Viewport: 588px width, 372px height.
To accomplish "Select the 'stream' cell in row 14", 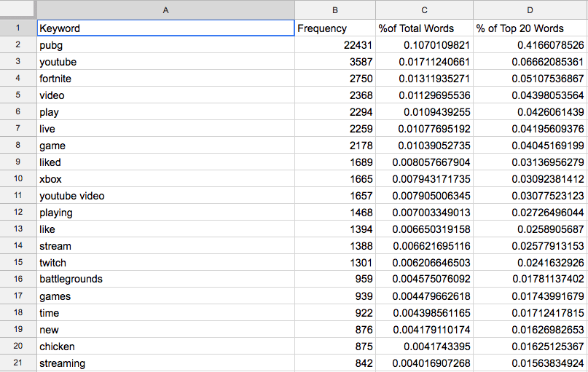I will 165,246.
